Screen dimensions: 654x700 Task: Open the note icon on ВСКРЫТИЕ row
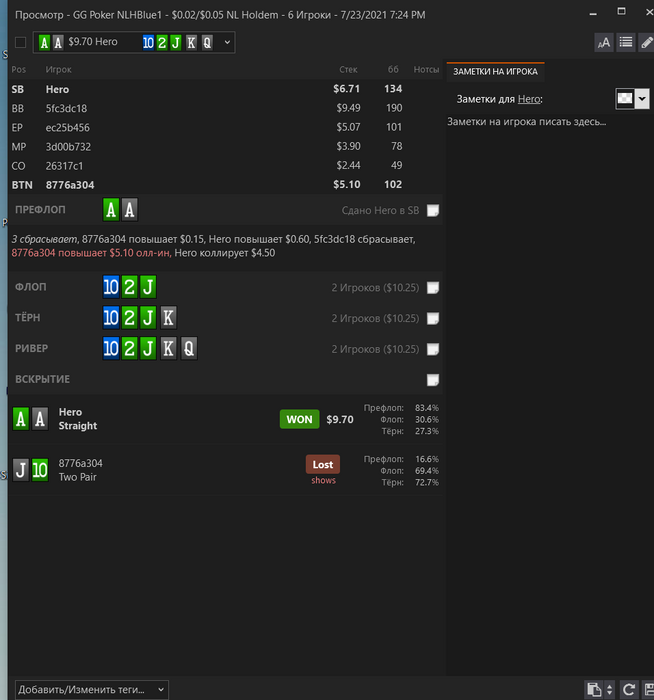pos(433,380)
